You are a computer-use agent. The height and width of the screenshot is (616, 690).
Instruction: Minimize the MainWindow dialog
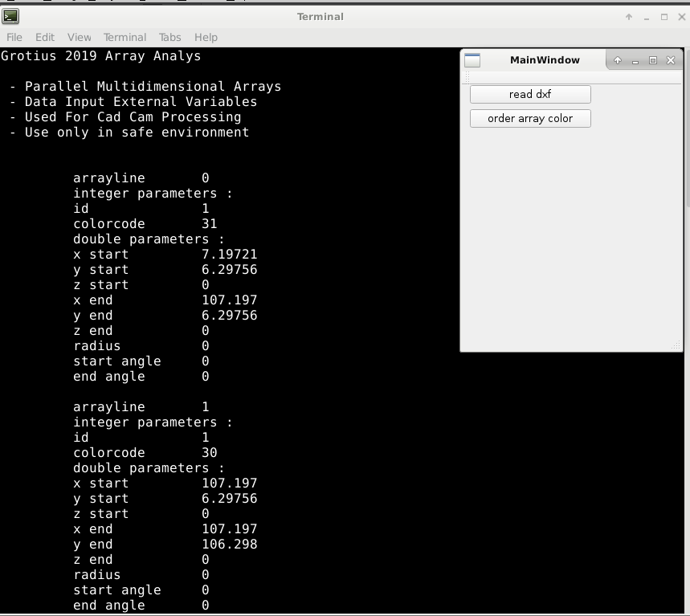[x=635, y=60]
